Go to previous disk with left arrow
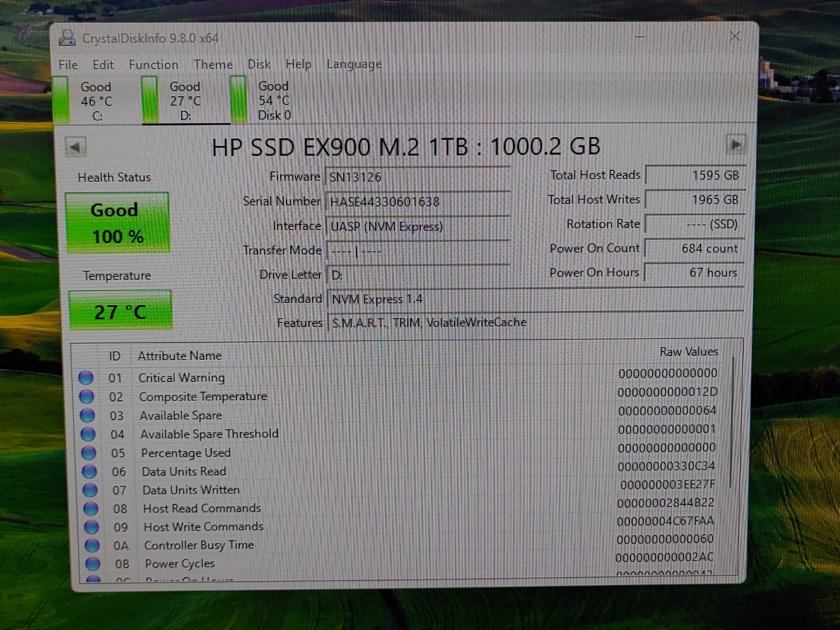Image resolution: width=840 pixels, height=630 pixels. (x=75, y=147)
